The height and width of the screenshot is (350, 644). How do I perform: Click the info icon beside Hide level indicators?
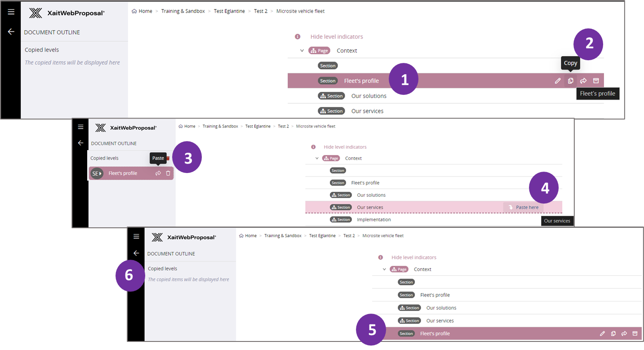click(298, 36)
